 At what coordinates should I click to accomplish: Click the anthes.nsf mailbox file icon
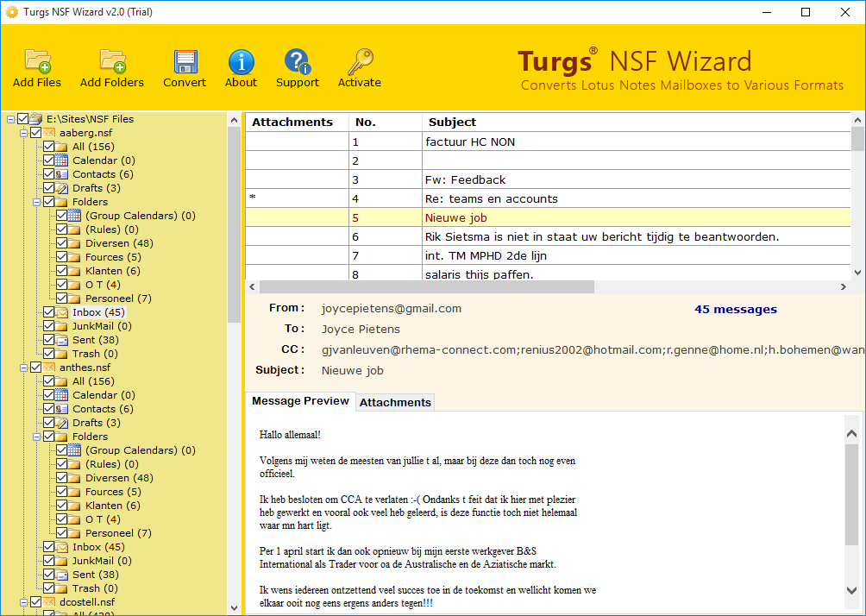48,368
